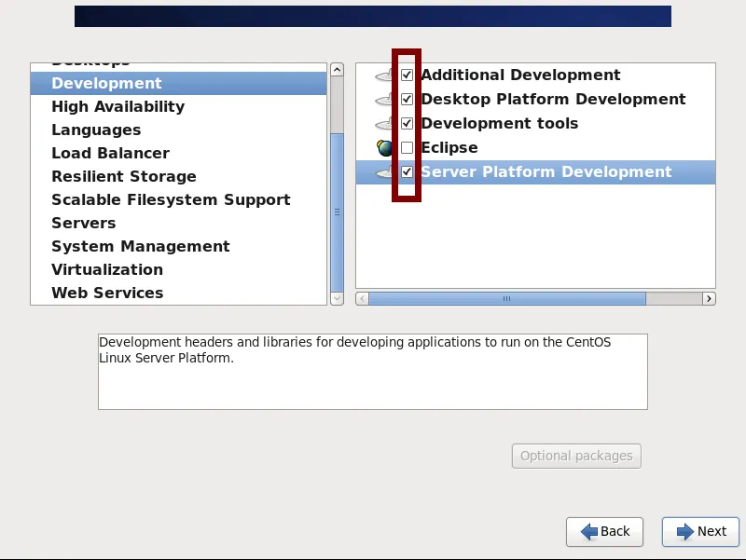Uncheck the Additional Development checkbox
This screenshot has height=560, width=746.
[x=407, y=75]
